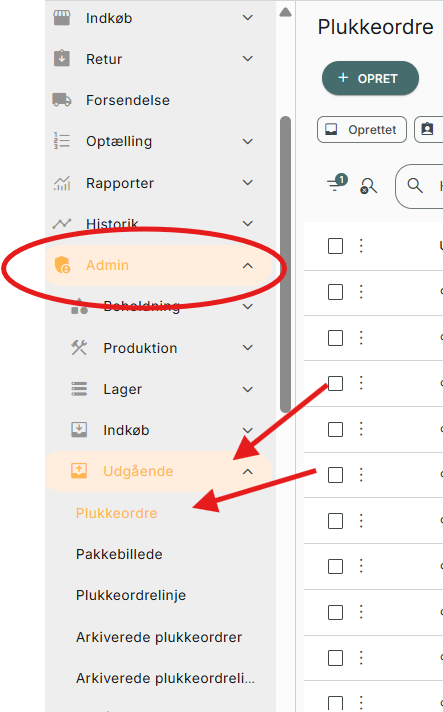The height and width of the screenshot is (712, 443).
Task: Open three-dot menu on first row
Action: pos(361,246)
